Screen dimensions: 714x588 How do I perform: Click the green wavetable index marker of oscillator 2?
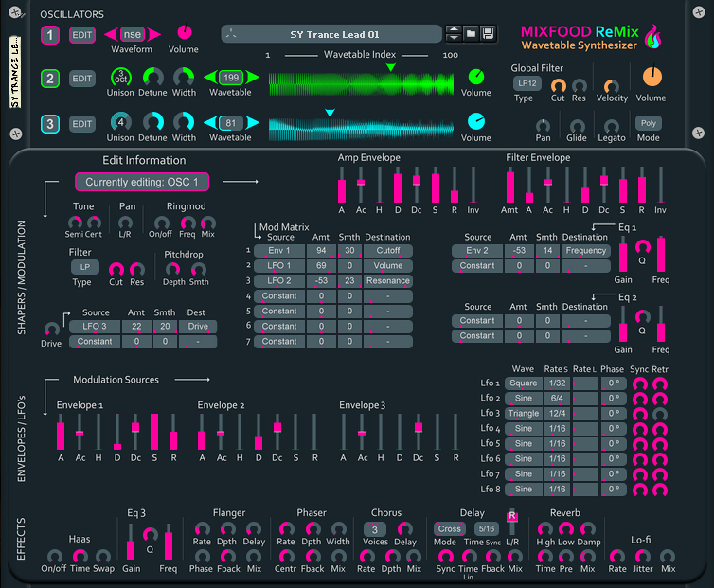[x=390, y=67]
